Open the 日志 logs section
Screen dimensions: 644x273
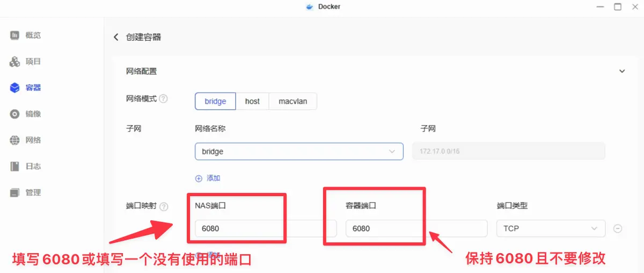pyautogui.click(x=26, y=166)
